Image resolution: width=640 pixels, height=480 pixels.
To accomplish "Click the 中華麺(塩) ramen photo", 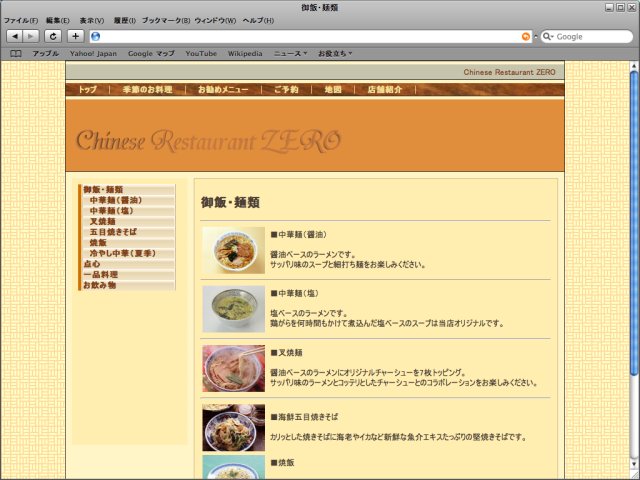I will [233, 309].
